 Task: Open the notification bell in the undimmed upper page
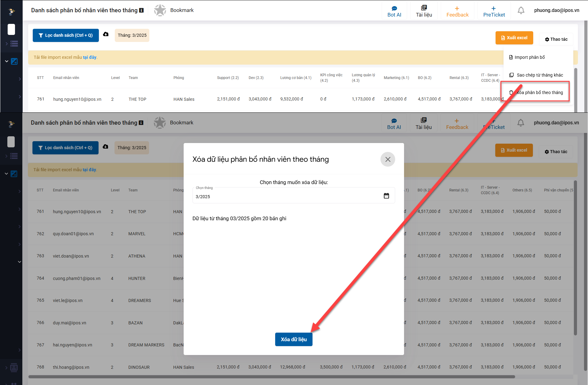pos(521,10)
